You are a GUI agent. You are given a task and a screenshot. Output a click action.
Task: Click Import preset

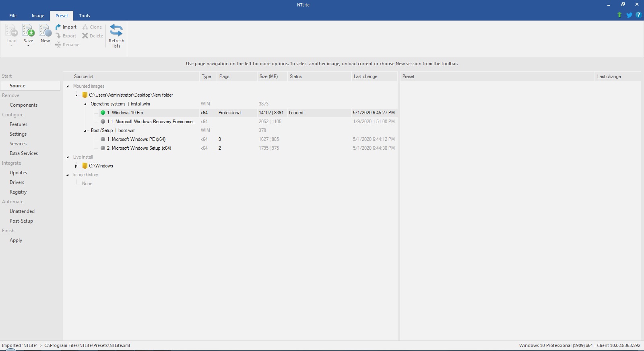66,27
